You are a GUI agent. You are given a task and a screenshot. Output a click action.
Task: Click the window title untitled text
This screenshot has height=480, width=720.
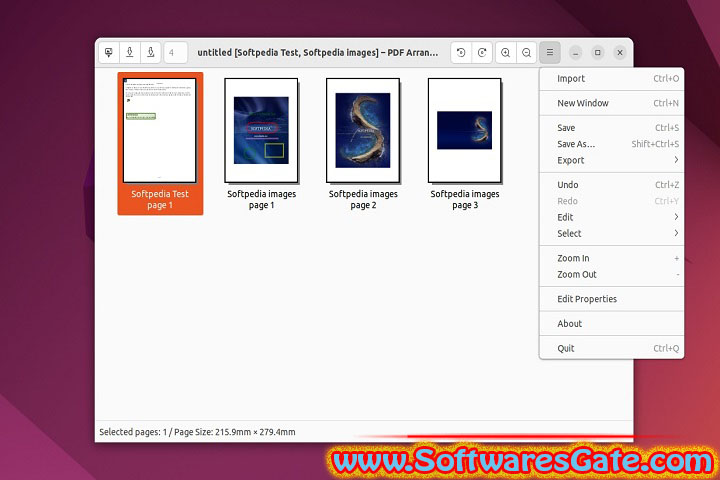click(318, 53)
